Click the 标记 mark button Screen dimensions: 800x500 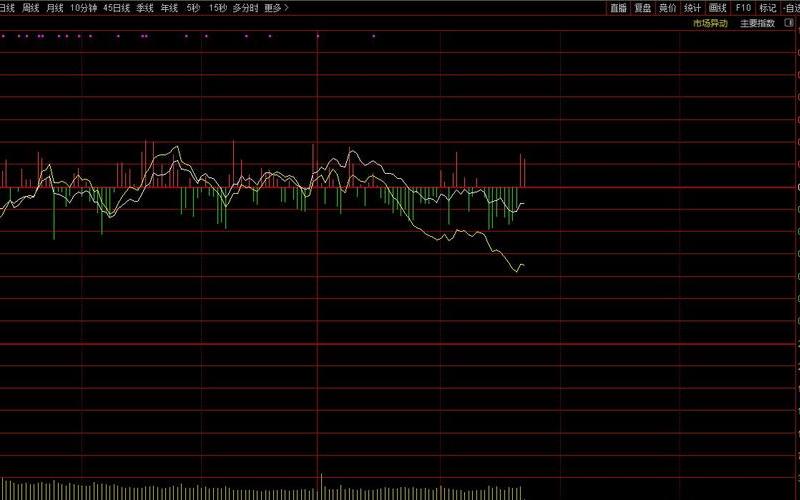pos(767,7)
